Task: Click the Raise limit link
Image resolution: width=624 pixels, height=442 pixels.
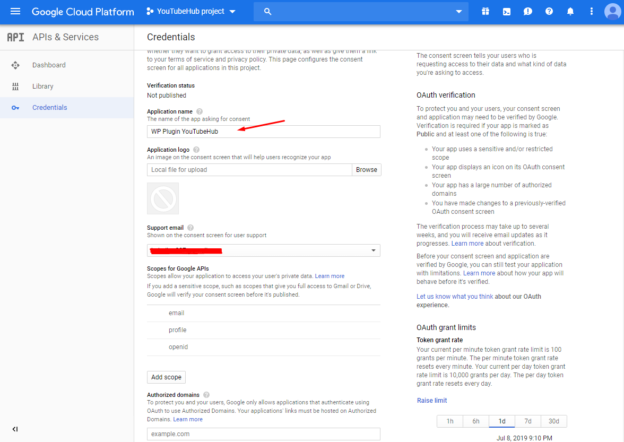Action: (432, 400)
